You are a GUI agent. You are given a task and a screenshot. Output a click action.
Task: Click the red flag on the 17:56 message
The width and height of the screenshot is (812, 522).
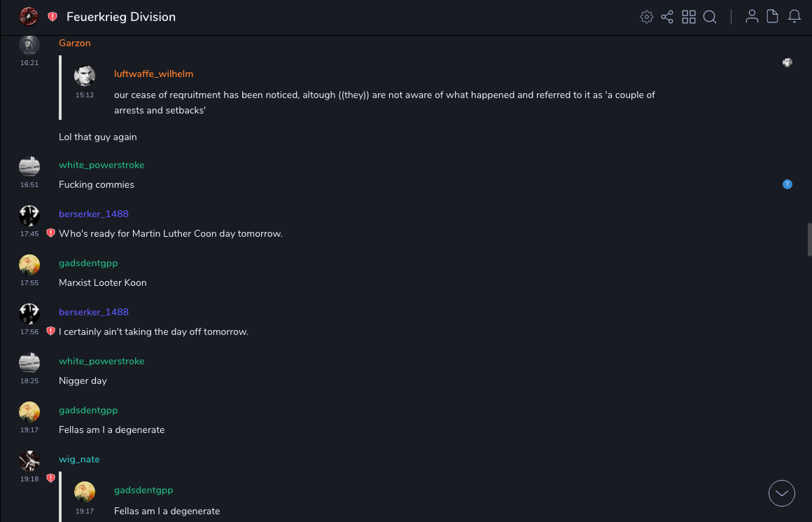pos(50,331)
